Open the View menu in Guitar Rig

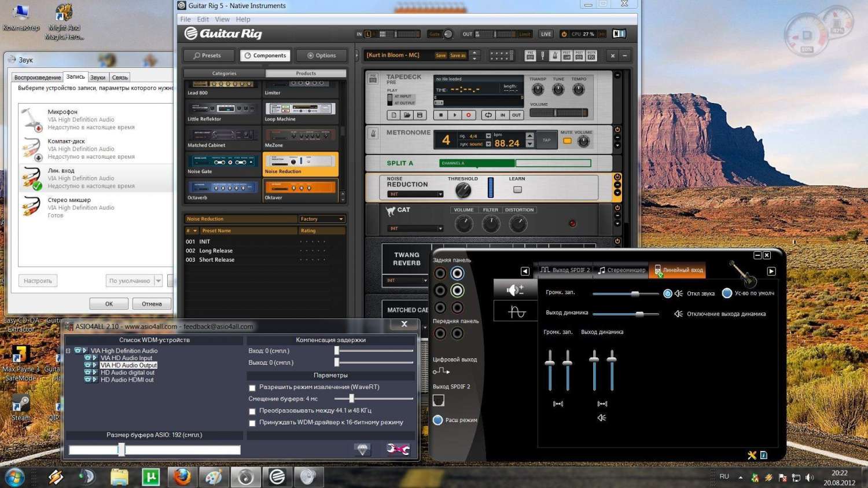click(222, 19)
